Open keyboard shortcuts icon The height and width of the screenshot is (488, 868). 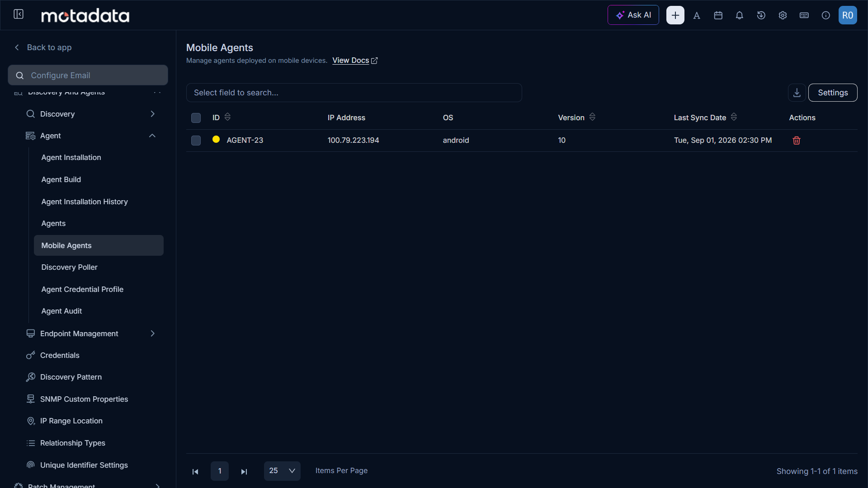[804, 15]
